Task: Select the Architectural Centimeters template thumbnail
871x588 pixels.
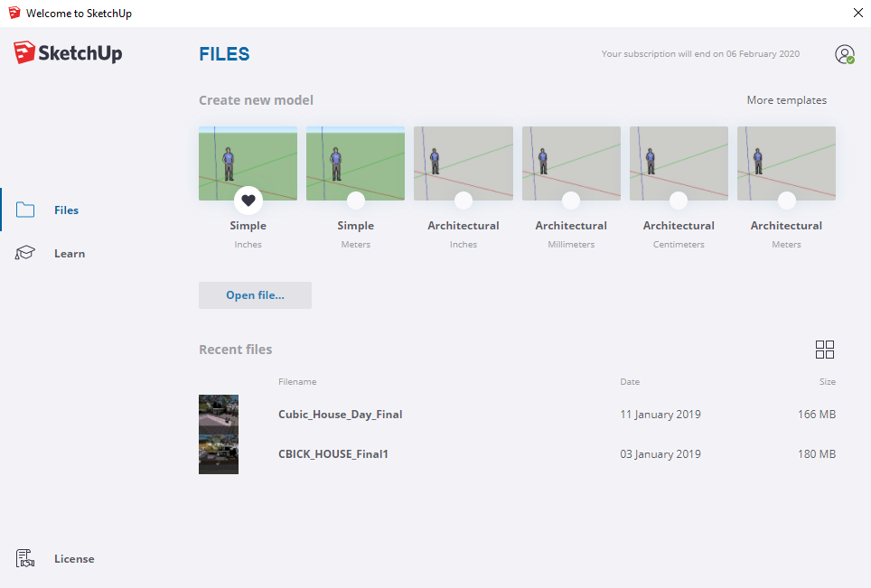Action: (x=679, y=163)
